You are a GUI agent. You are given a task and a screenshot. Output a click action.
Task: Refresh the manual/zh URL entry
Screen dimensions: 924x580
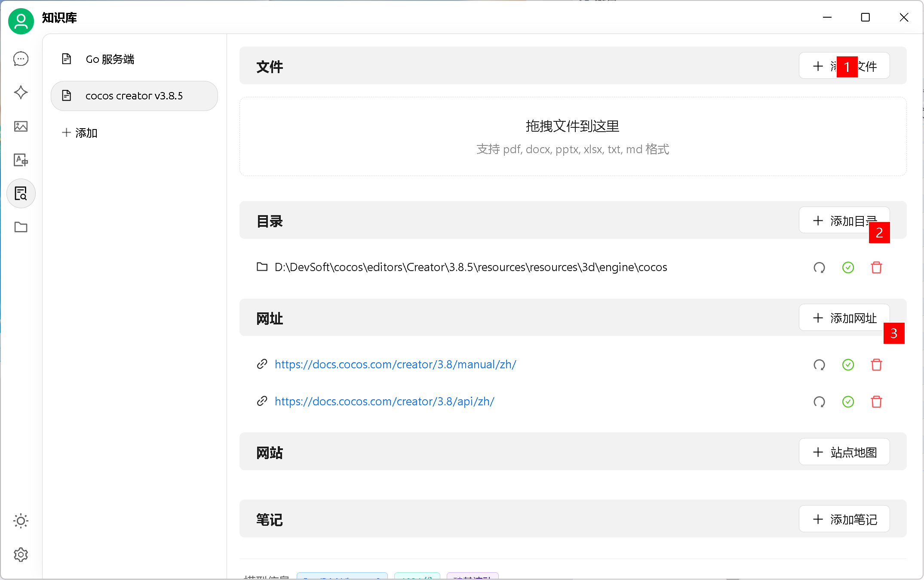point(819,365)
